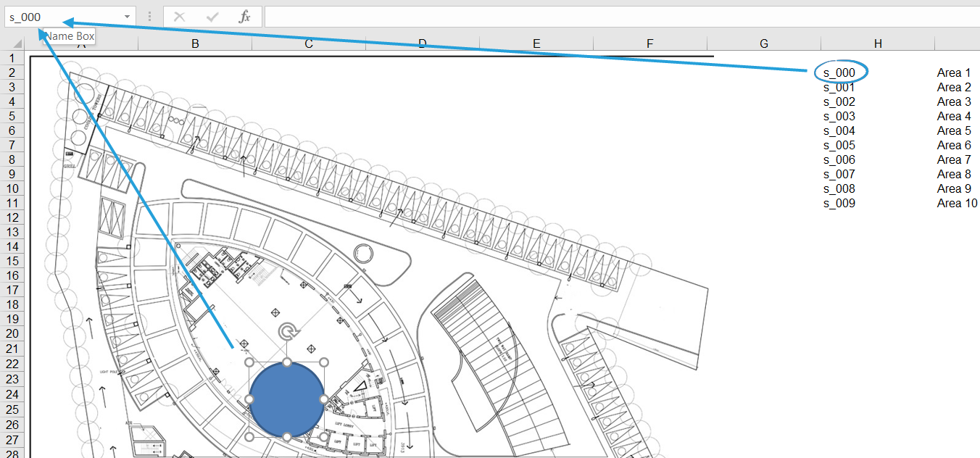980x458 pixels.
Task: Select row 15 header
Action: click(x=12, y=261)
